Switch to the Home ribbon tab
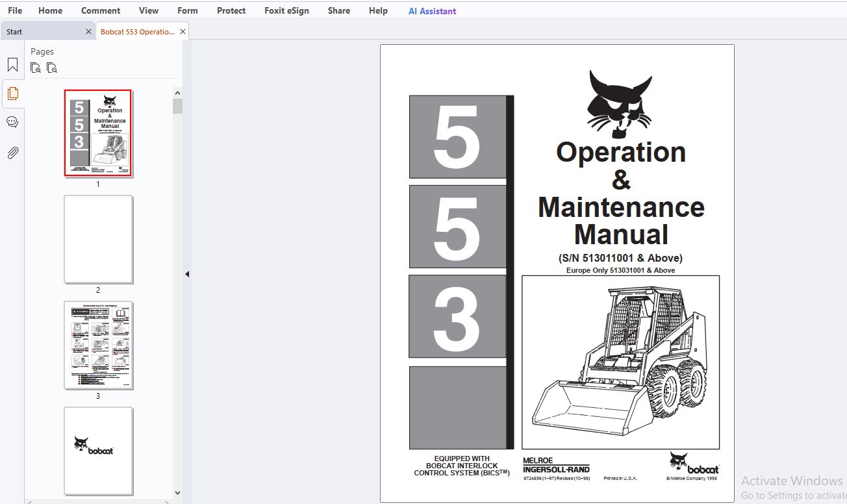 [x=51, y=10]
